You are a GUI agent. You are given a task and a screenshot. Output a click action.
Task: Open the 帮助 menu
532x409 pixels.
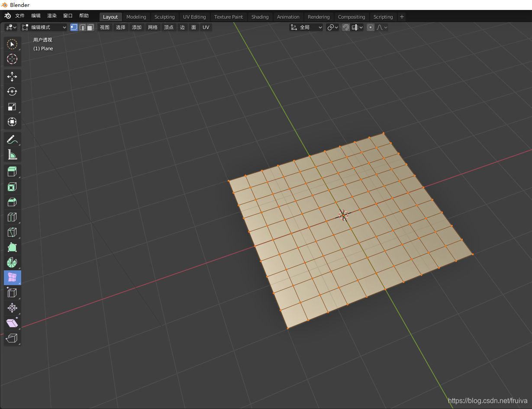pyautogui.click(x=84, y=16)
